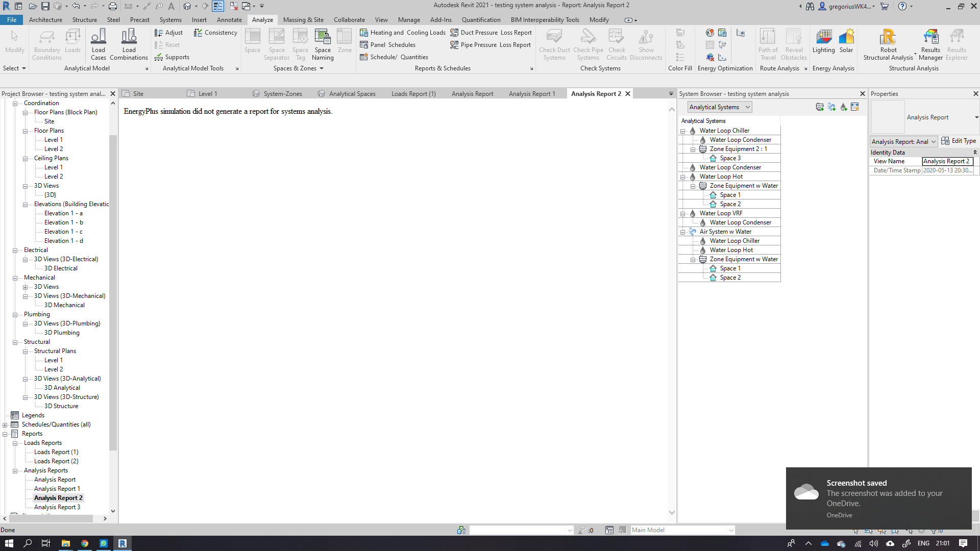Click the Adjust analytical model icon
The height and width of the screenshot is (551, 980).
pos(168,33)
